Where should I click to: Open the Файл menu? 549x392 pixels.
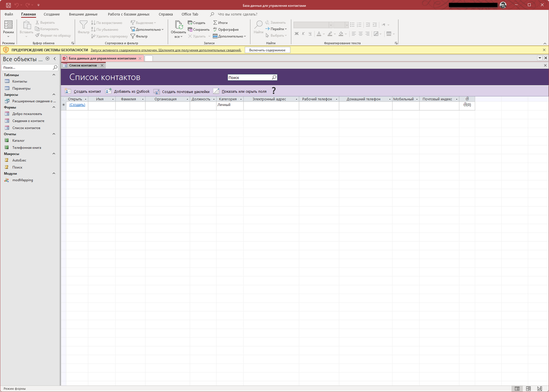[x=9, y=14]
